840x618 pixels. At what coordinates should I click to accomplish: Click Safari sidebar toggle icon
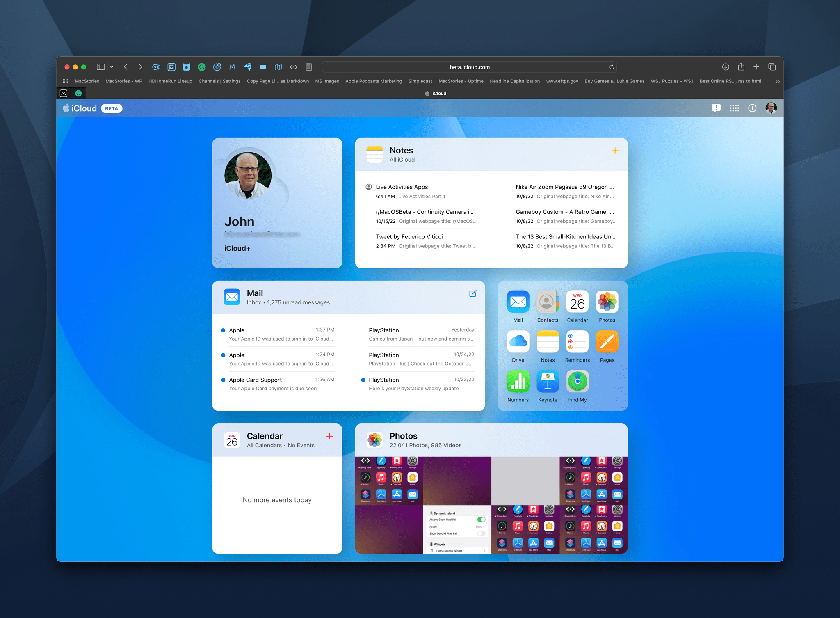[x=100, y=67]
